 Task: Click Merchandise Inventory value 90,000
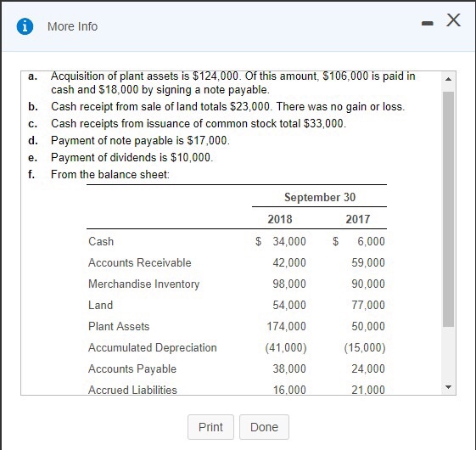(x=368, y=284)
